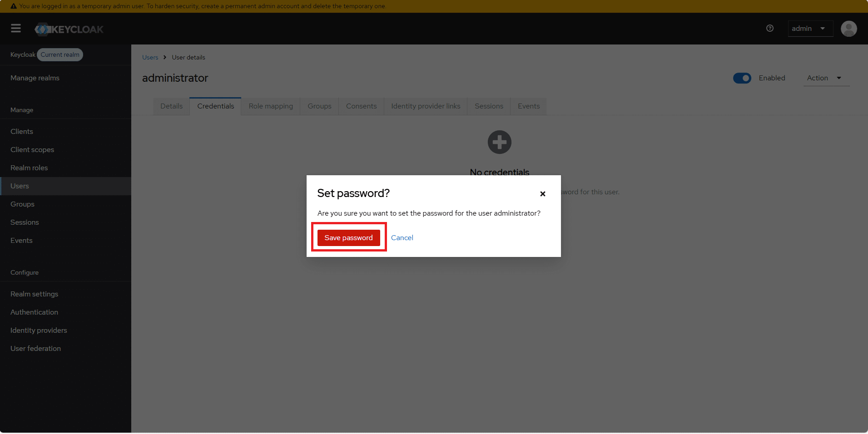Toggle the Enabled user switch
The image size is (868, 434).
[742, 78]
